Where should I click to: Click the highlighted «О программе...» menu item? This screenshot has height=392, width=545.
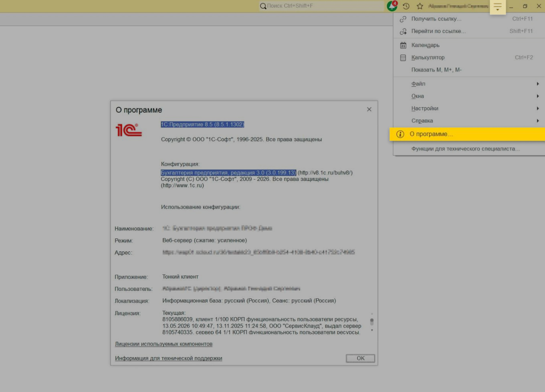click(467, 134)
